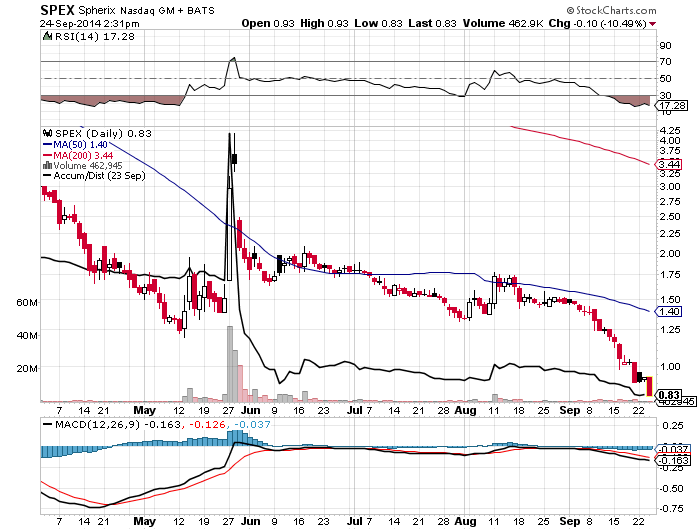The width and height of the screenshot is (700, 530).
Task: Click the Volume 462,945 legend text
Action: [88, 166]
